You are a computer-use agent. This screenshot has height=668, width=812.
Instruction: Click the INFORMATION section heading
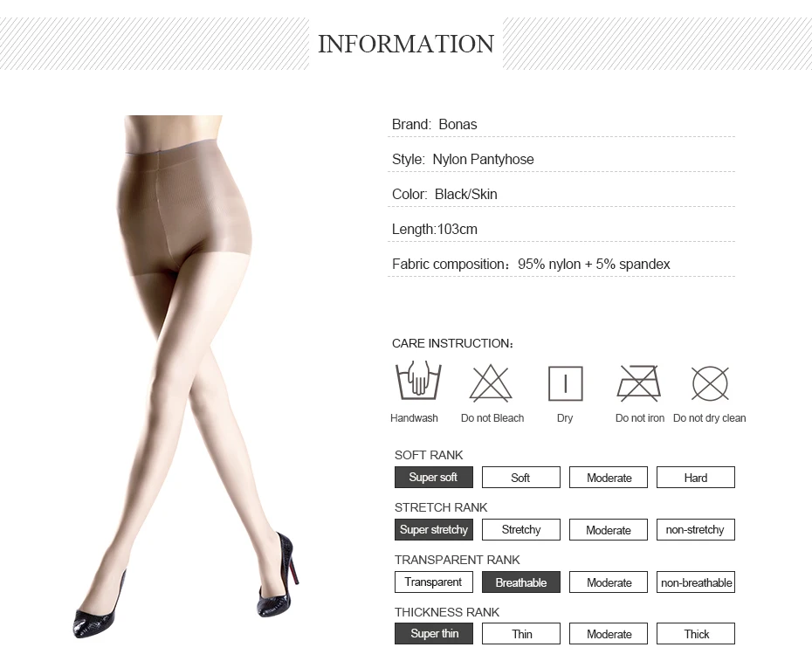tap(406, 44)
